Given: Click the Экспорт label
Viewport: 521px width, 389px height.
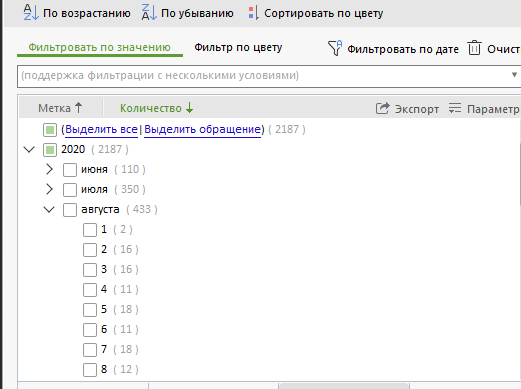Looking at the screenshot, I should 417,109.
